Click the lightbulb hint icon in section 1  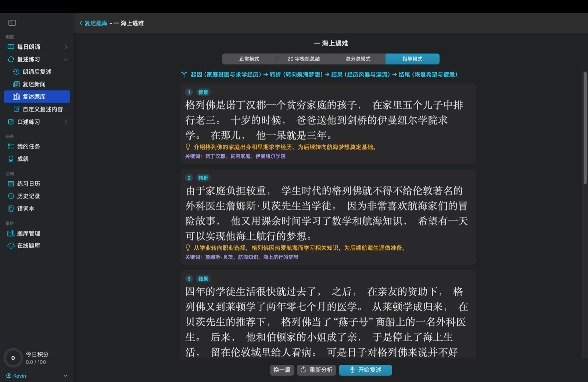coord(188,147)
